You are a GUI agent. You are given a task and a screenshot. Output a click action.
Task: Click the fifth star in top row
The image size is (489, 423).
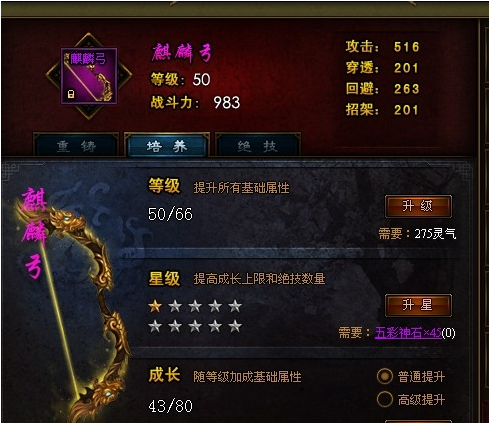(x=235, y=306)
